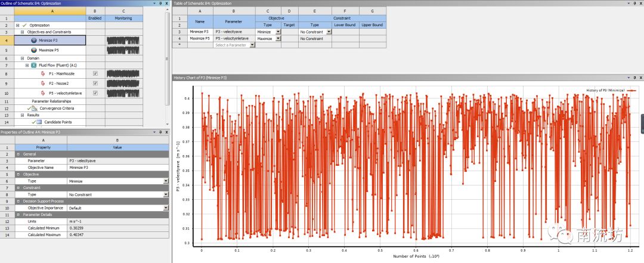Pin the Outline of Schematic panel
This screenshot has height=263, width=644.
[162, 4]
